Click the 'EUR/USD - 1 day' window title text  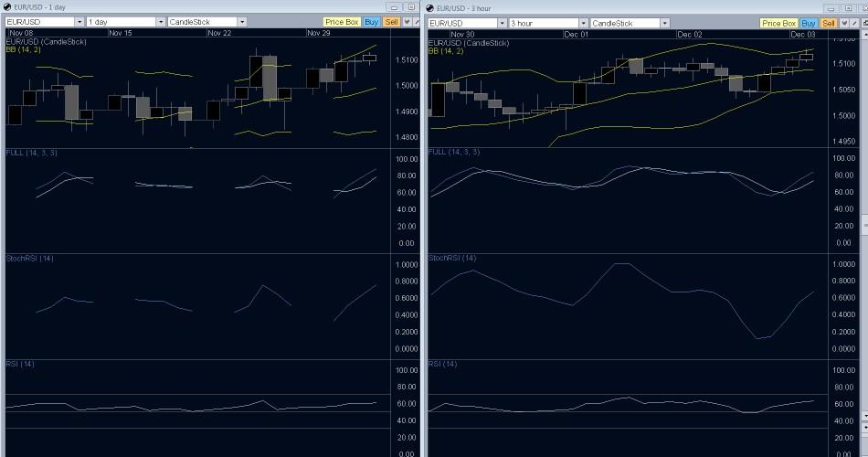tap(40, 7)
